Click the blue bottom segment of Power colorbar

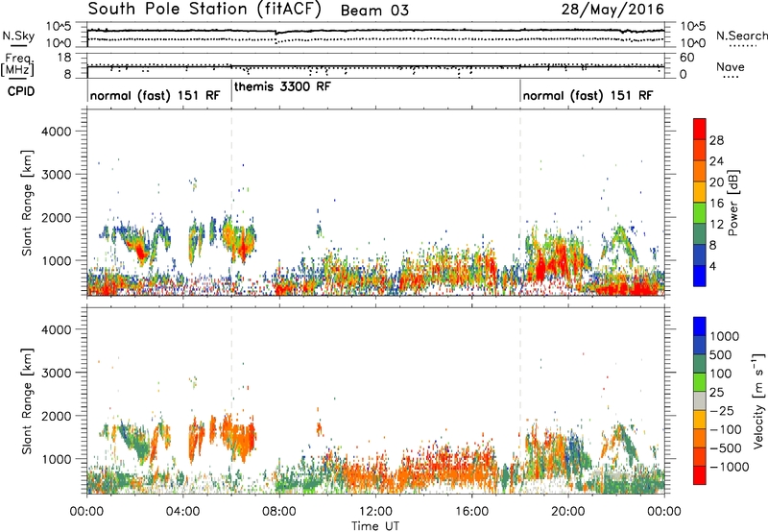coord(700,276)
